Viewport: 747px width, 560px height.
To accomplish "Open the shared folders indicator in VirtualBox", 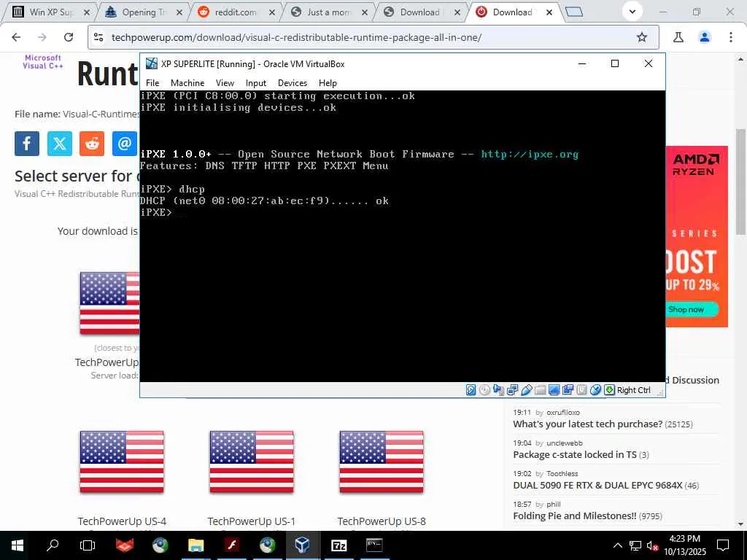I will click(540, 390).
